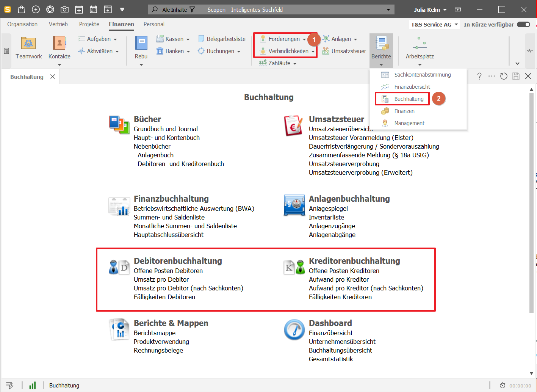Image resolution: width=537 pixels, height=392 pixels.
Task: Expand the Kassen dropdown
Action: pos(188,39)
